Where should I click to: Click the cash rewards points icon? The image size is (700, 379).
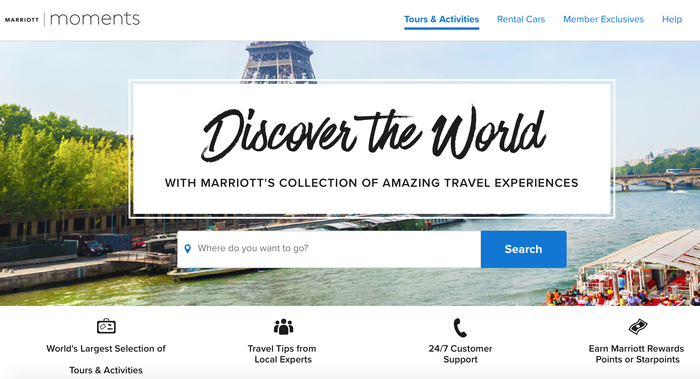[x=638, y=326]
